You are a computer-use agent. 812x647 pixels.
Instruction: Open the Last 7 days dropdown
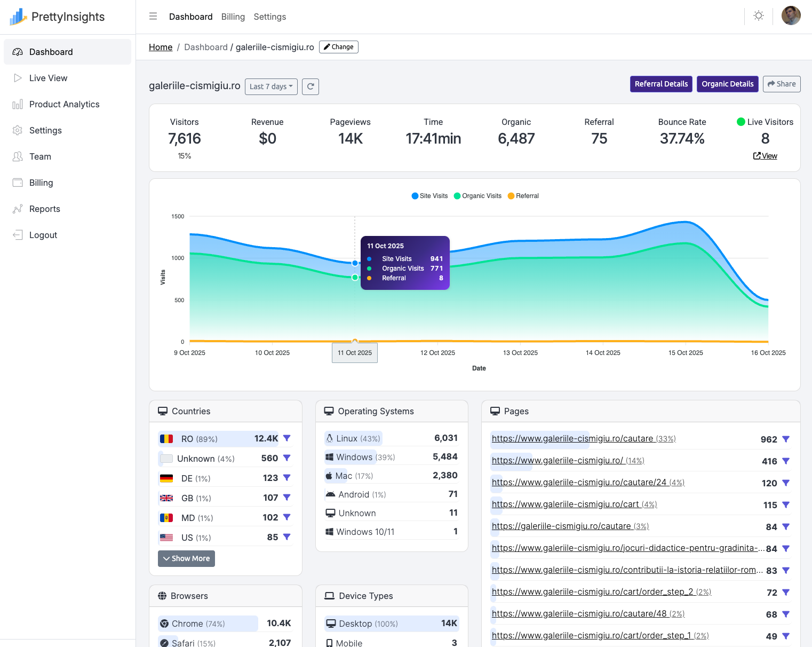[x=271, y=86]
